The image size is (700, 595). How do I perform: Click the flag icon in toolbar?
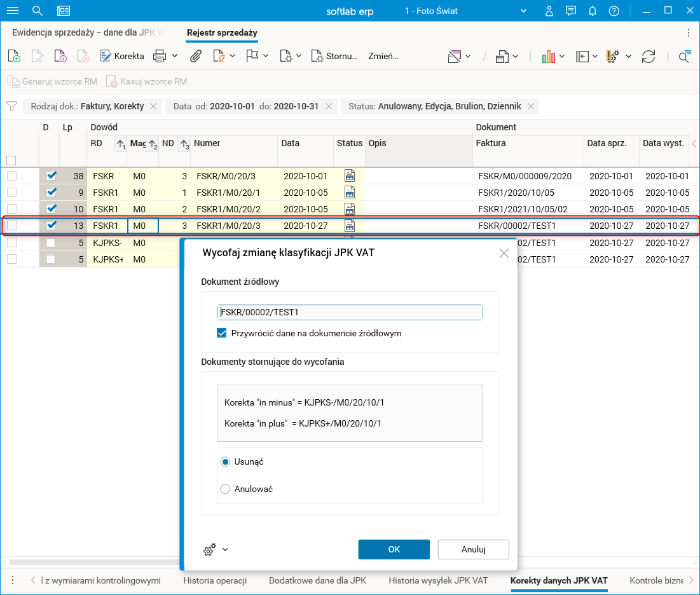point(252,56)
